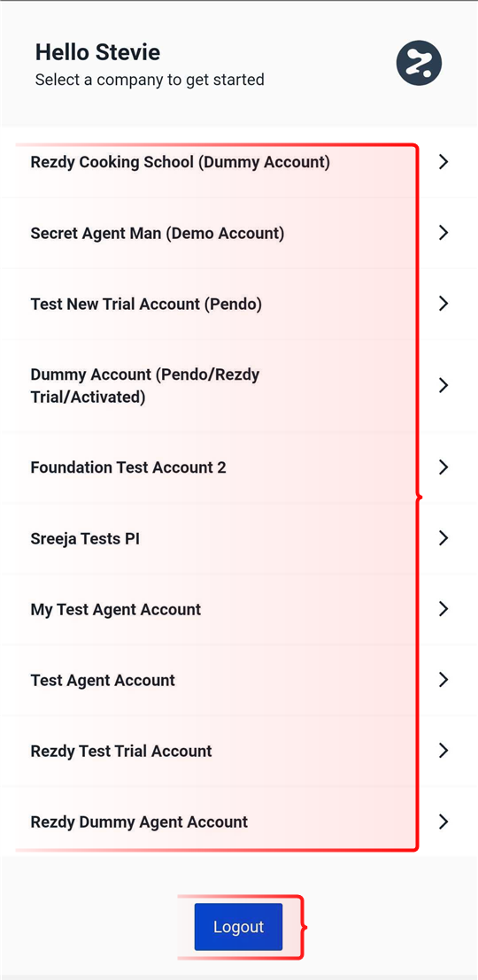
Task: Click arrow beside Secret Agent Man
Action: point(443,233)
